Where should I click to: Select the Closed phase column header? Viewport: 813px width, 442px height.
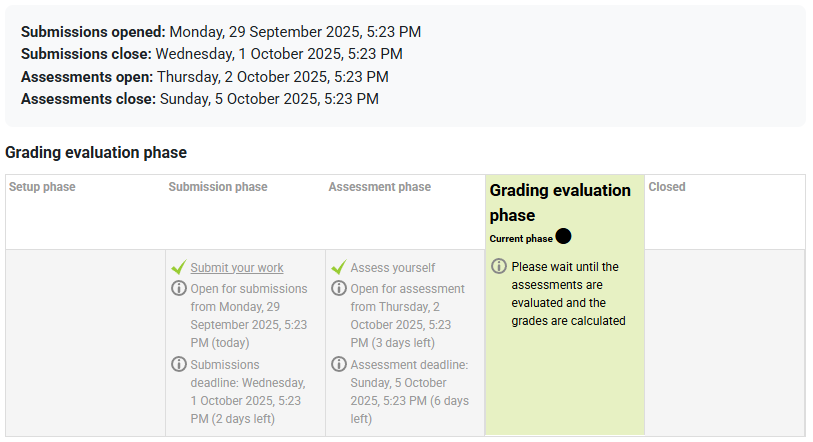667,187
